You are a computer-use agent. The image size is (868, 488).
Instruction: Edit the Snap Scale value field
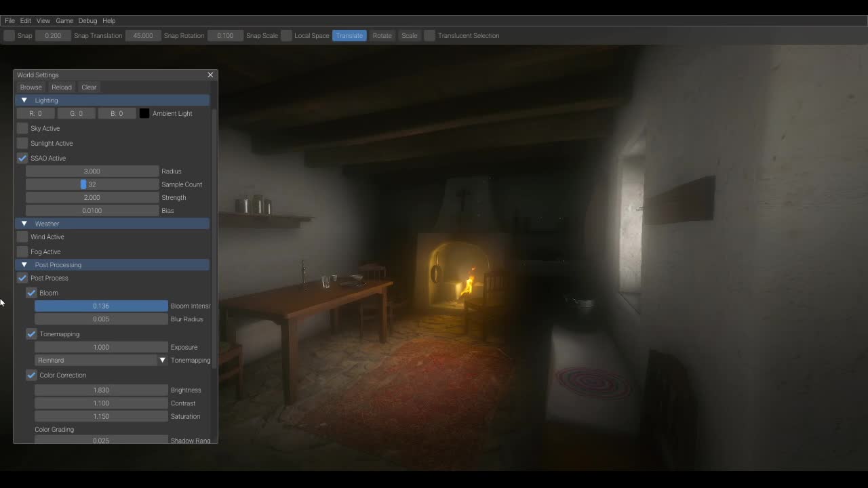pos(225,36)
